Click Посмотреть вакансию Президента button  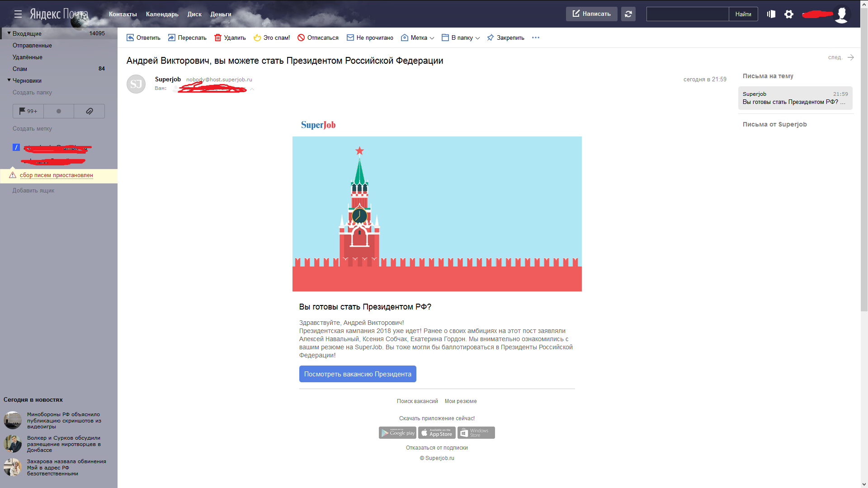(x=358, y=374)
